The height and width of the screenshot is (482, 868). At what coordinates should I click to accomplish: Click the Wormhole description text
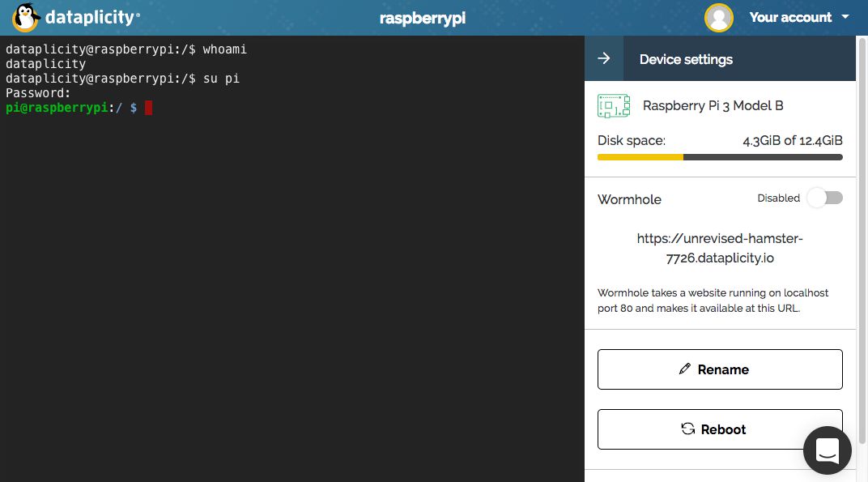click(x=713, y=301)
